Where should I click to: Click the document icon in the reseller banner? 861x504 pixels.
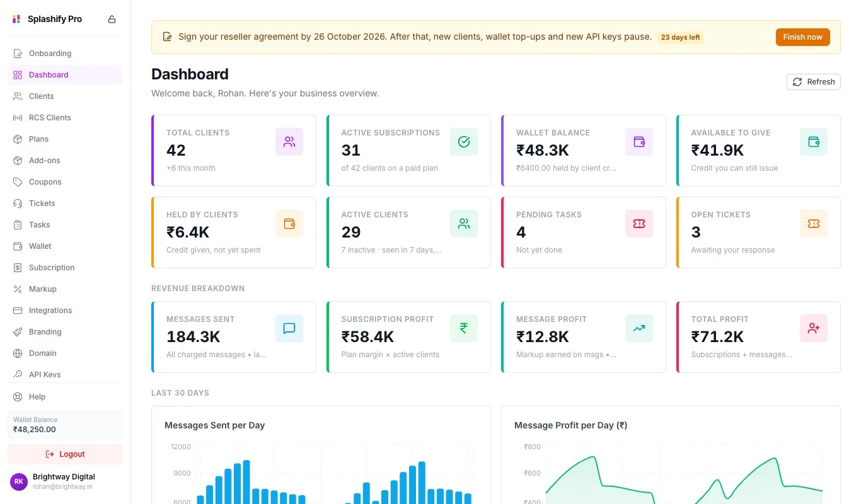click(x=167, y=37)
